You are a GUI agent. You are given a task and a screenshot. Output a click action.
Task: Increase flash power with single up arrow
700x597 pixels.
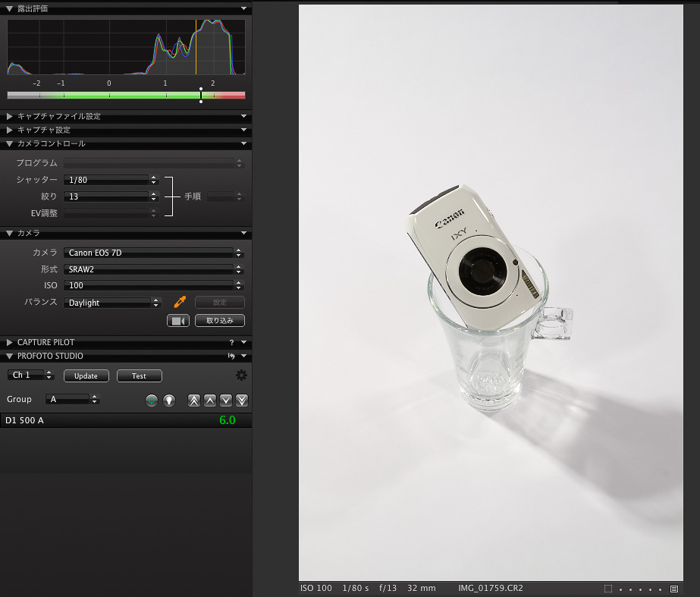pyautogui.click(x=210, y=400)
